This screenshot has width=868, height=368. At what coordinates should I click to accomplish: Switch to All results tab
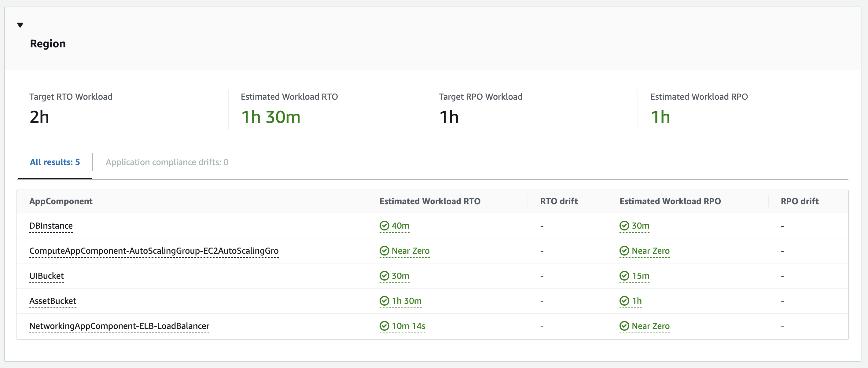tap(55, 162)
